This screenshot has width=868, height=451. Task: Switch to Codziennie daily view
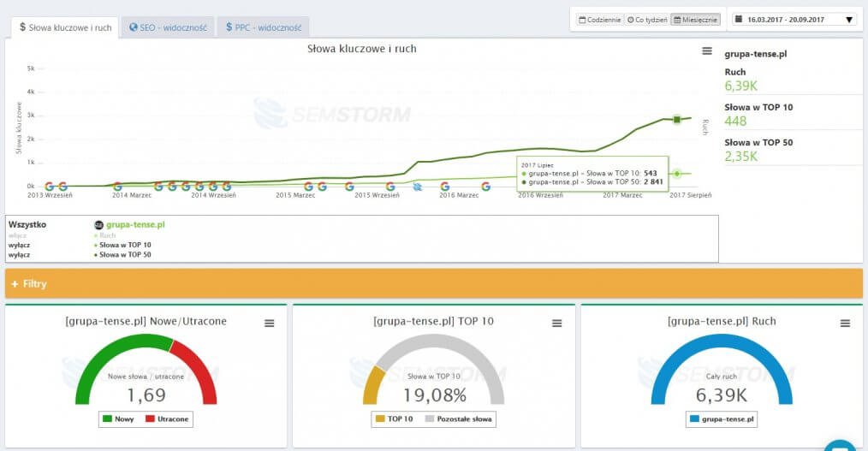(599, 20)
